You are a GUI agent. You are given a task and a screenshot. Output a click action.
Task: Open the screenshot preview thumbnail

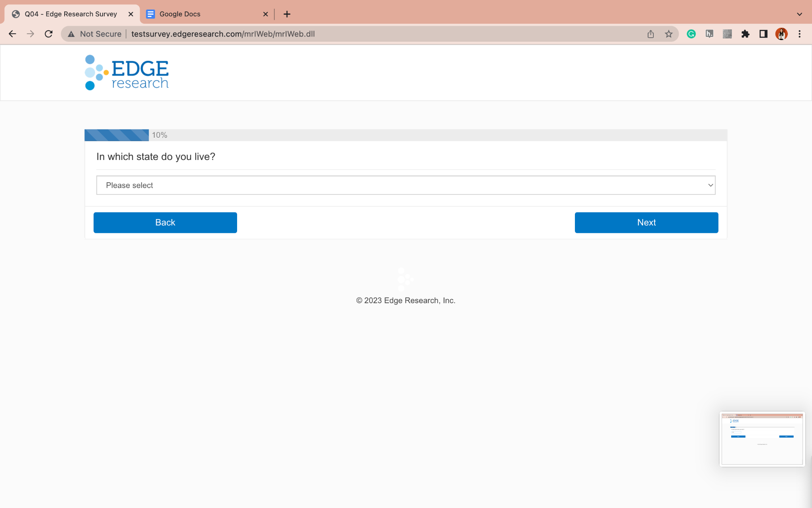click(762, 439)
